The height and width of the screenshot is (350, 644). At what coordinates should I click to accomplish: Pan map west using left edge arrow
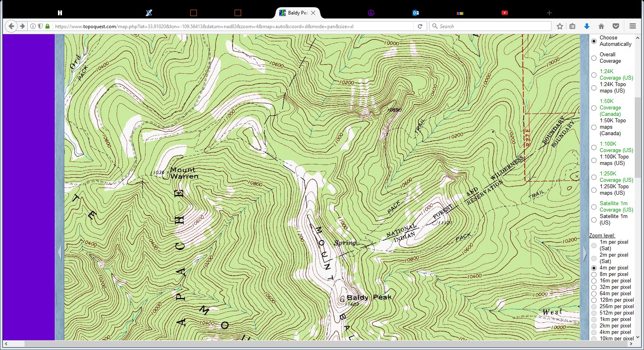pos(60,253)
